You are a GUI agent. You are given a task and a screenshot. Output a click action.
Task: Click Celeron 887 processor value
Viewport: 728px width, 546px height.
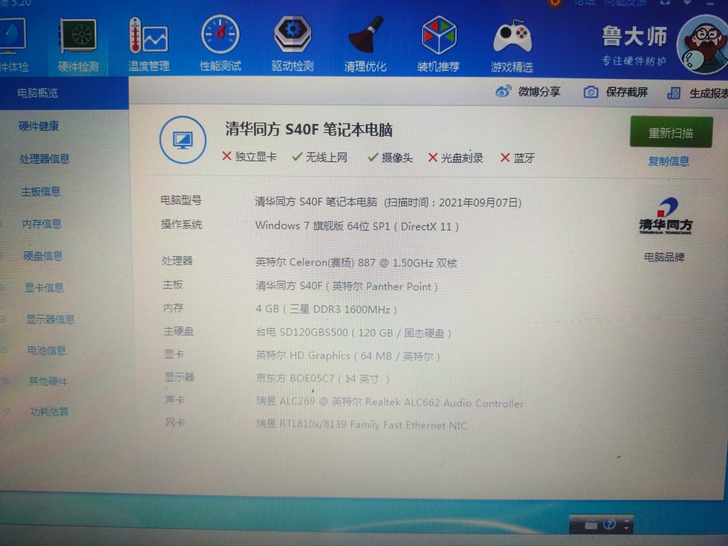pyautogui.click(x=356, y=263)
